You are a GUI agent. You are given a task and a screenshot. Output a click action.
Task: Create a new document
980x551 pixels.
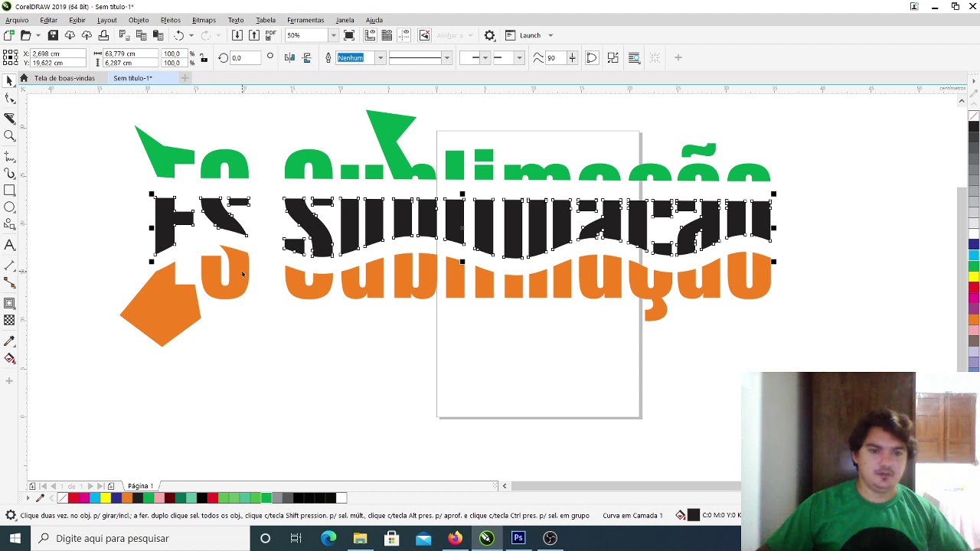point(8,35)
